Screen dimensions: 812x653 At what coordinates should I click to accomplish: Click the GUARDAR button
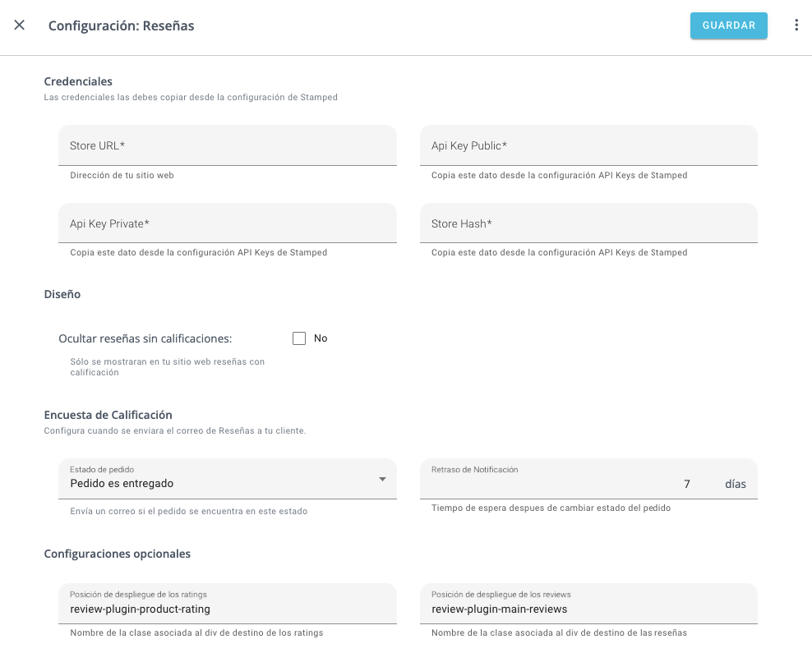pos(729,25)
